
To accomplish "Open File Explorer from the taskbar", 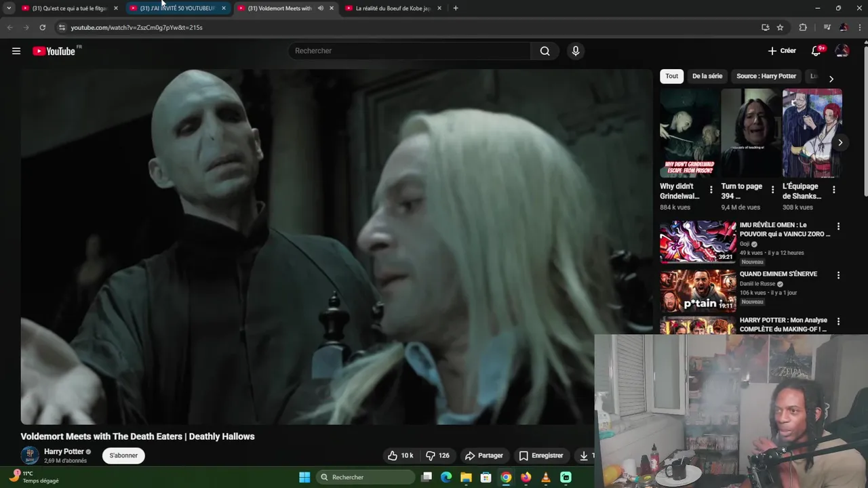I will (466, 477).
